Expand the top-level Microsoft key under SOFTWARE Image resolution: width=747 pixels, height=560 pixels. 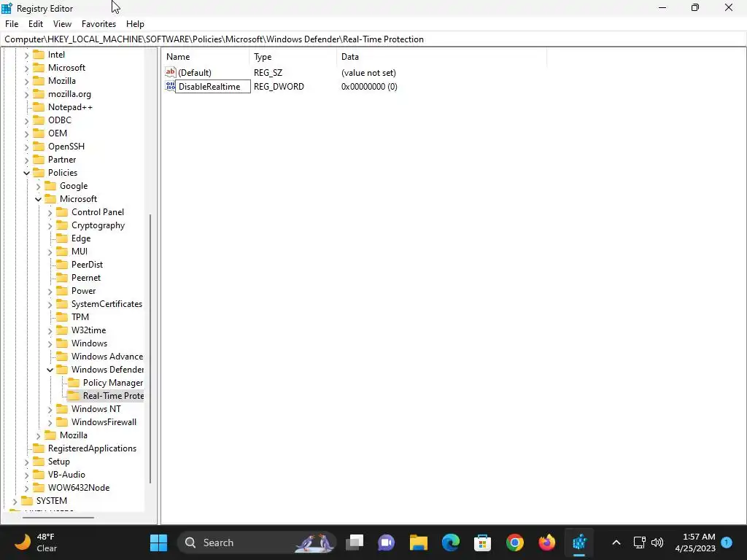click(27, 68)
